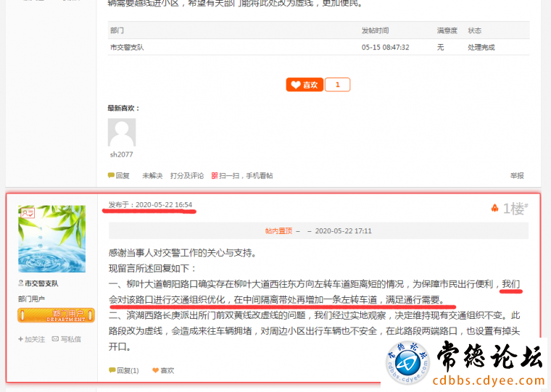This screenshot has height=392, width=551.
Task: Click the like count box showing 1
Action: [x=337, y=85]
